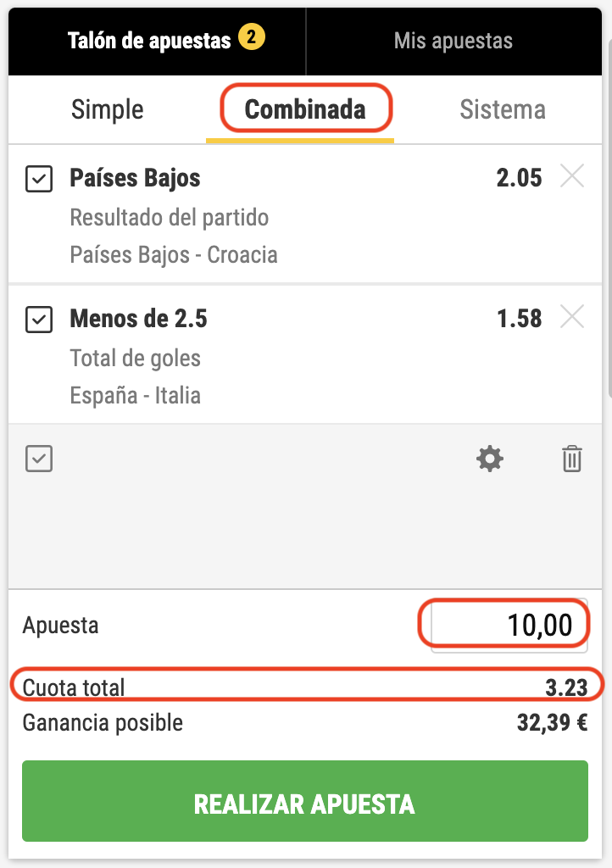
Task: Select the Simple bet type tab
Action: pyautogui.click(x=108, y=109)
